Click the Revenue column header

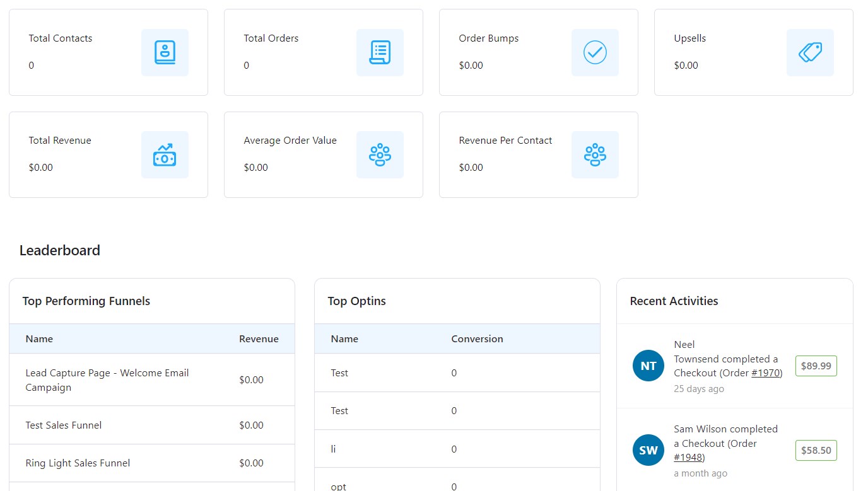[x=259, y=338]
